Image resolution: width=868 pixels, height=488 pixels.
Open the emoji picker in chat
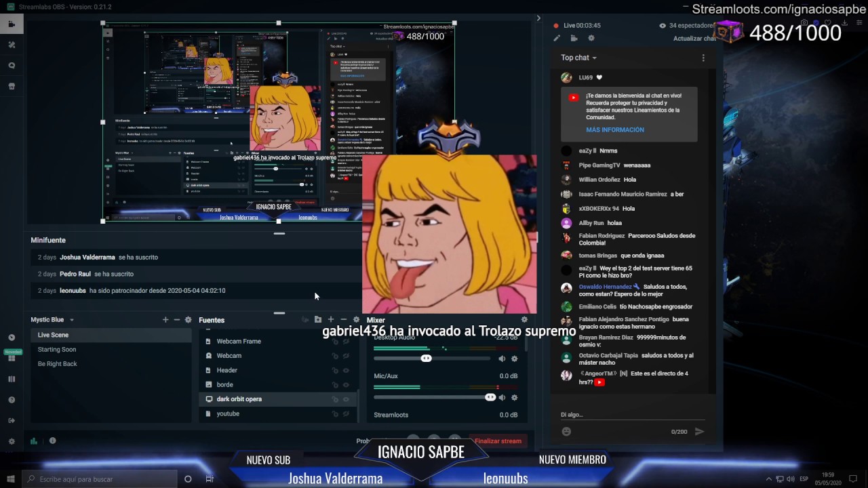(x=566, y=431)
